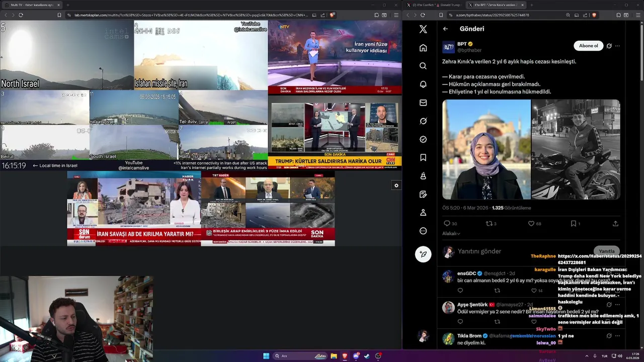Open File Explorer from taskbar
This screenshot has width=644, height=362.
[334, 356]
